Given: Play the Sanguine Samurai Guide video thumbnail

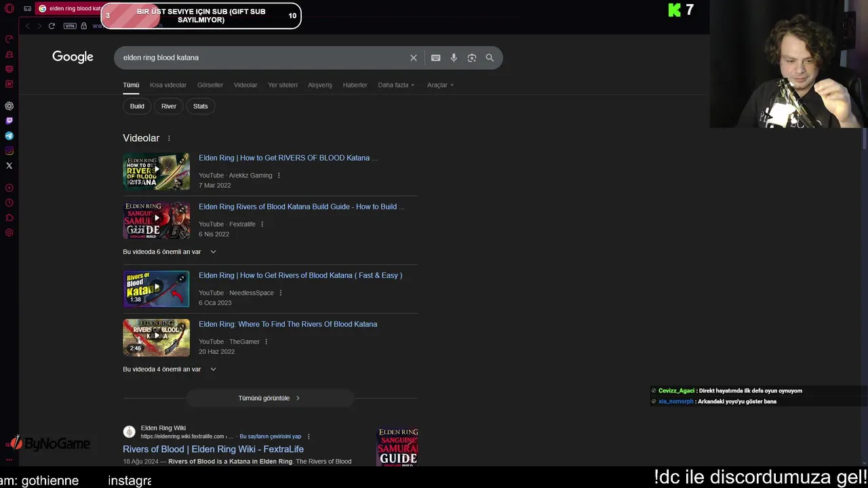Looking at the screenshot, I should pyautogui.click(x=156, y=221).
